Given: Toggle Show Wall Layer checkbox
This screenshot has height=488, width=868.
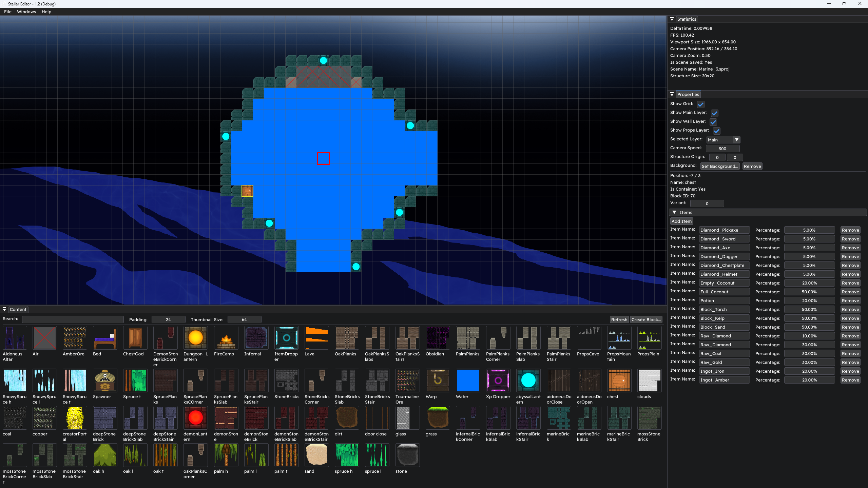Looking at the screenshot, I should click(x=713, y=122).
